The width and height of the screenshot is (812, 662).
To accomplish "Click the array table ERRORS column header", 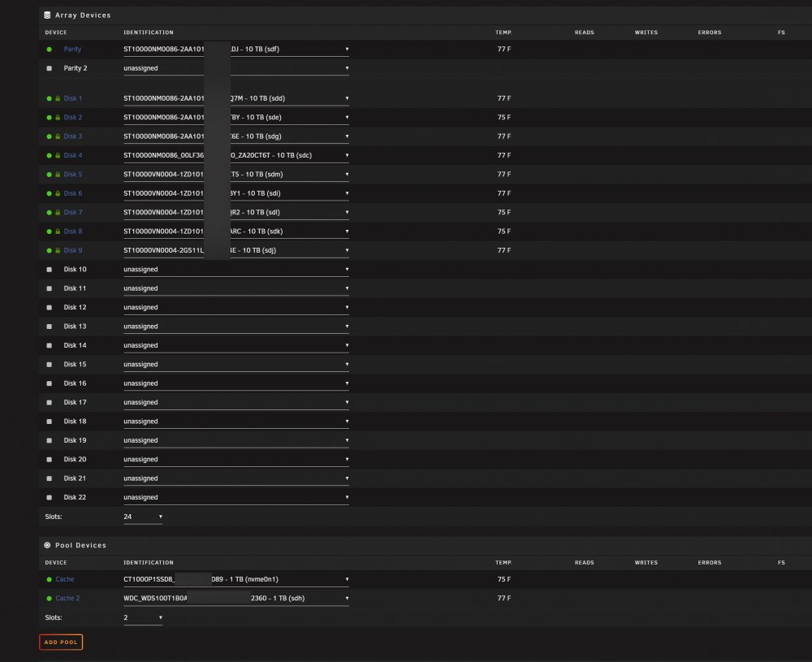I will (710, 32).
